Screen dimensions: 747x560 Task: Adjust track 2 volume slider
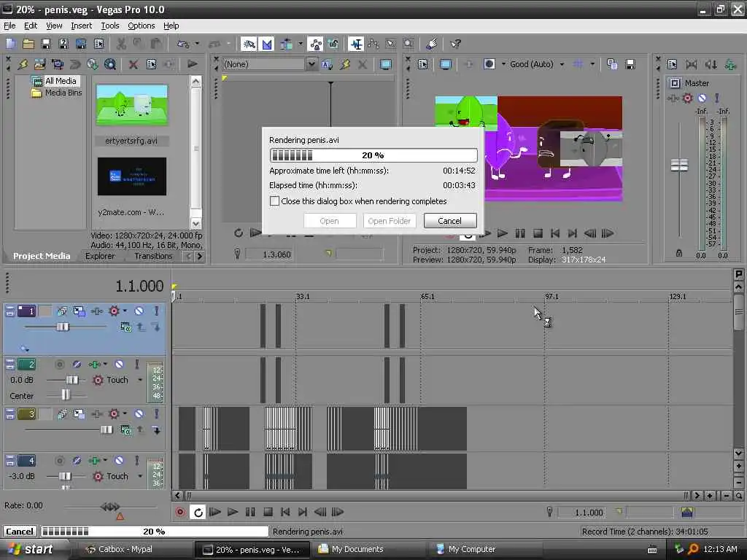coord(72,380)
